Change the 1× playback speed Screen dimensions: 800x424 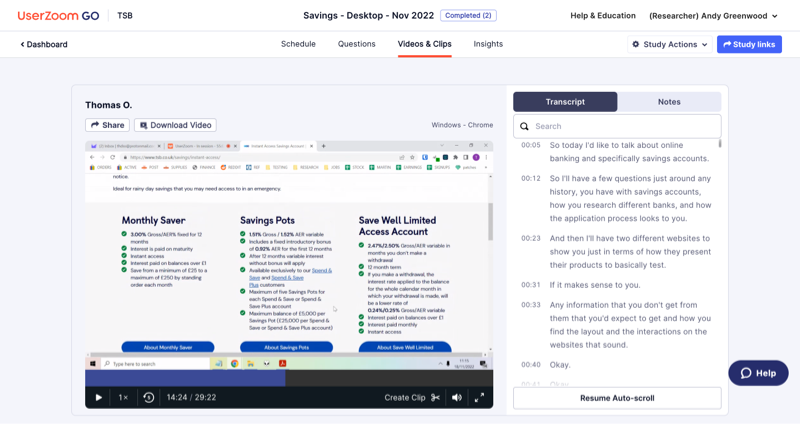pyautogui.click(x=123, y=397)
